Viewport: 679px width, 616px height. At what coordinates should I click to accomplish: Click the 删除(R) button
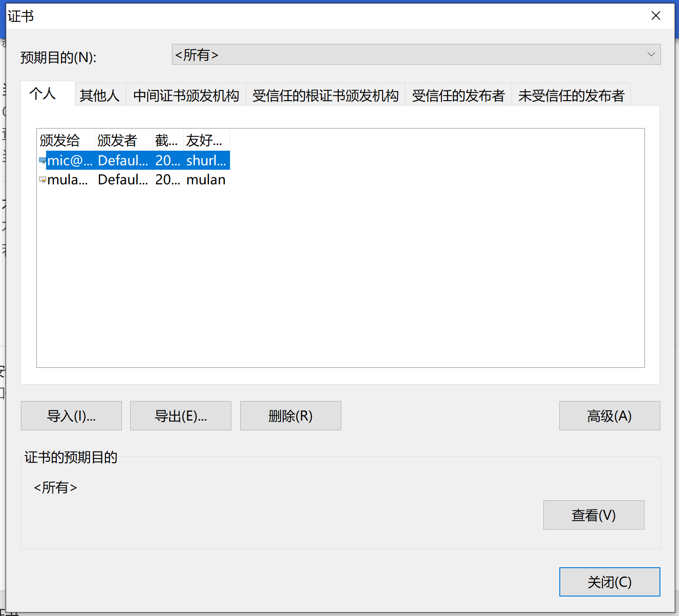[x=290, y=416]
